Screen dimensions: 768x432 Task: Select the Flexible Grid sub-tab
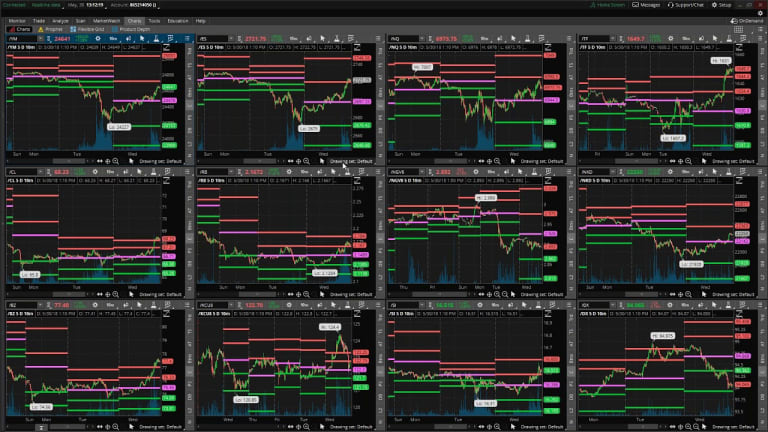tap(87, 29)
